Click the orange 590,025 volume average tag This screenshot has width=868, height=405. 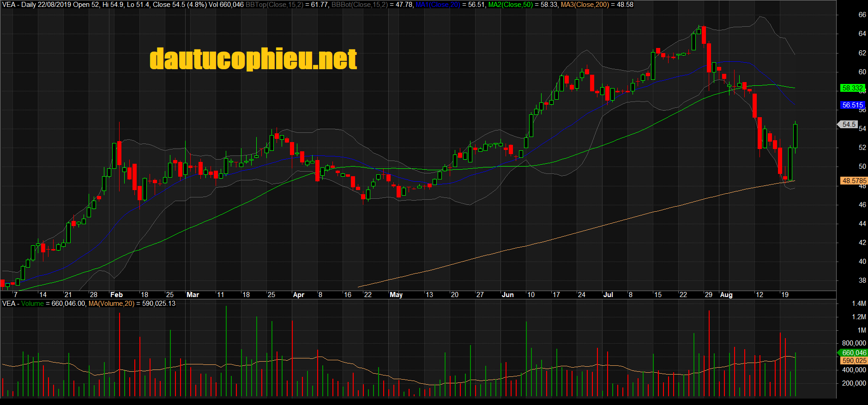854,361
